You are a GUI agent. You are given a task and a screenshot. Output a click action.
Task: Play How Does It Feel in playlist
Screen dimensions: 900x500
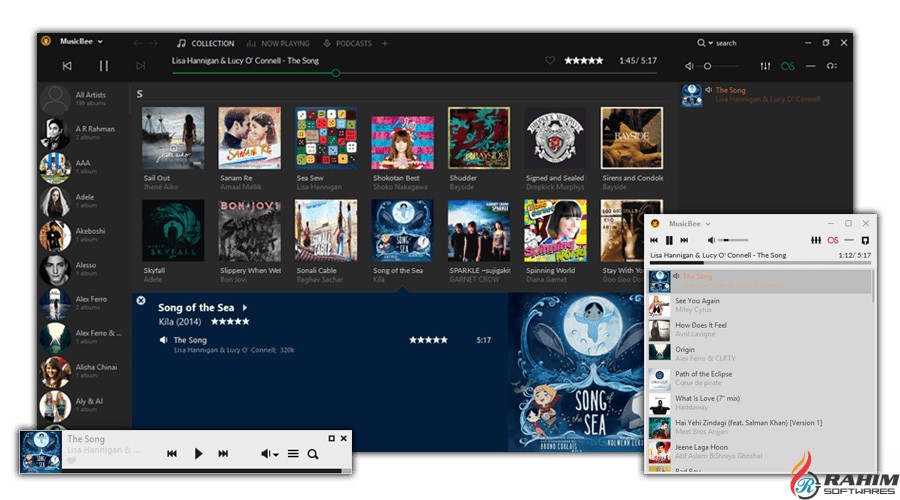click(759, 330)
